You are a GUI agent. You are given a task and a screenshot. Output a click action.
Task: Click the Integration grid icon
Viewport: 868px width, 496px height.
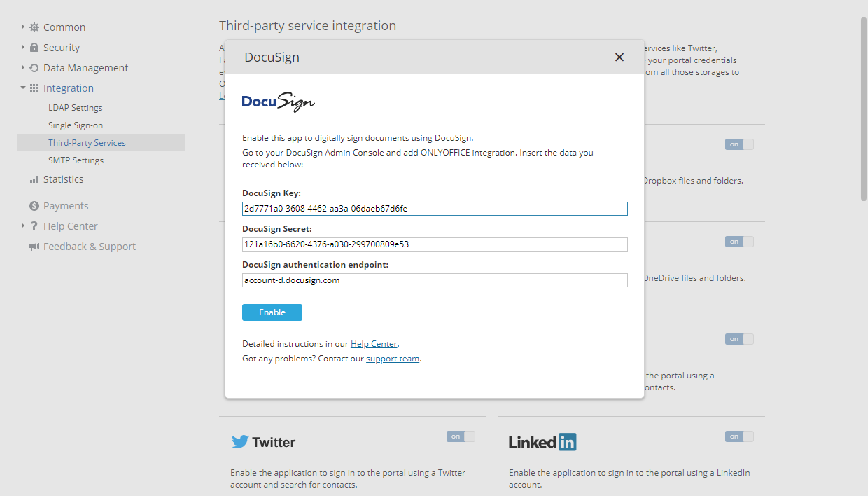tap(34, 88)
